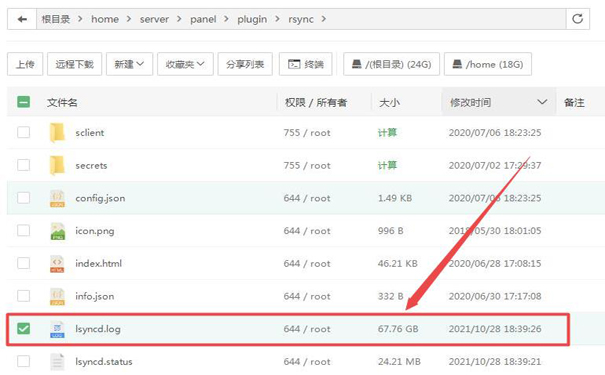The width and height of the screenshot is (605, 375).
Task: Check the box for secrets
Action: coord(24,165)
